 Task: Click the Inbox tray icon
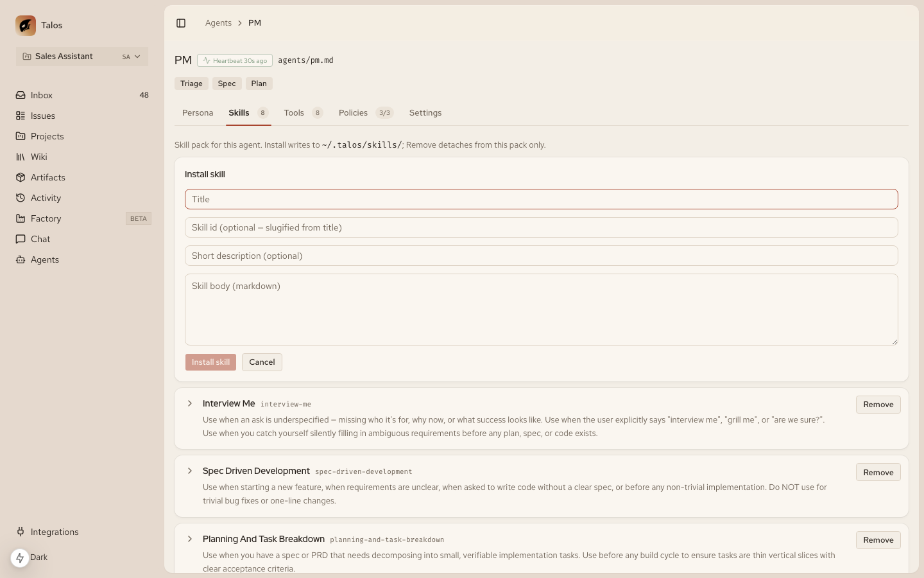click(x=21, y=95)
